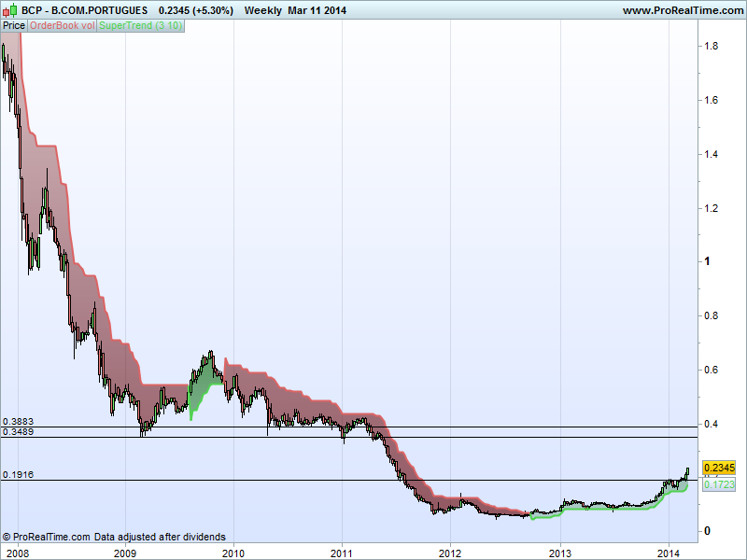747x560 pixels.
Task: Click the 0 price axis label
Action: pos(708,531)
